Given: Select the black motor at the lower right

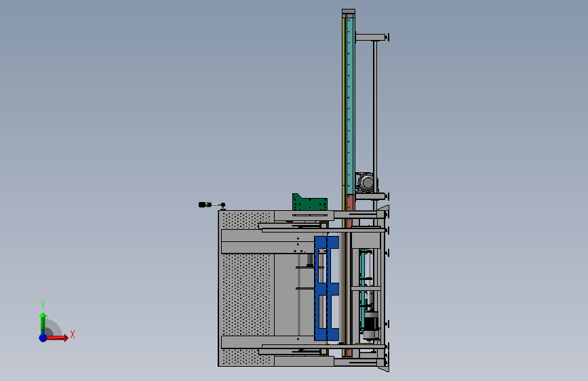Looking at the screenshot, I should 371,325.
